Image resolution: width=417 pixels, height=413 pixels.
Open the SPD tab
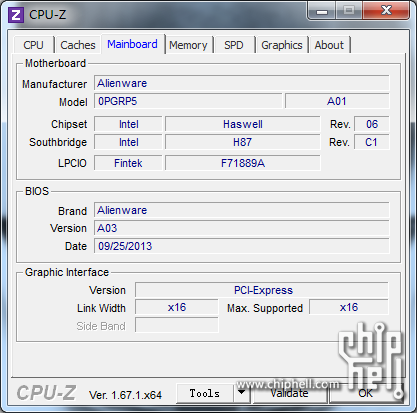pos(234,45)
